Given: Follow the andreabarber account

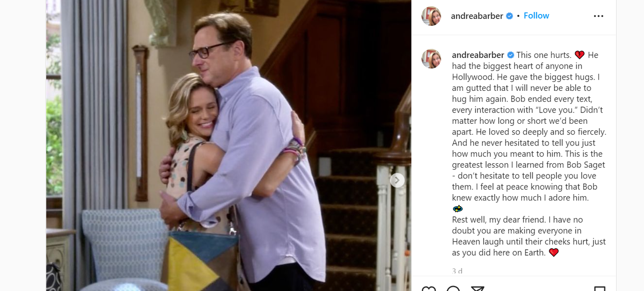Looking at the screenshot, I should coord(536,16).
